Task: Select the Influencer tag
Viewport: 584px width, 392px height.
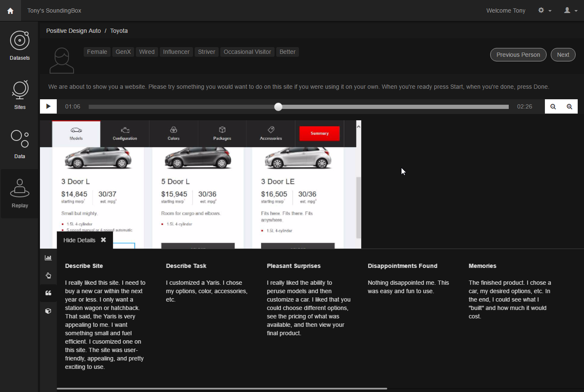Action: click(x=176, y=52)
